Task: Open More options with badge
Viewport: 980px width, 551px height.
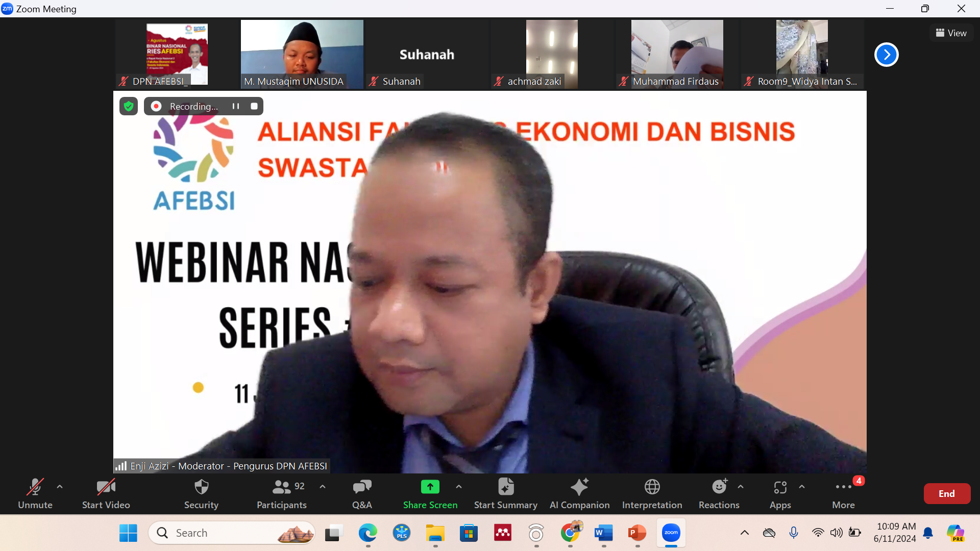Action: (843, 493)
